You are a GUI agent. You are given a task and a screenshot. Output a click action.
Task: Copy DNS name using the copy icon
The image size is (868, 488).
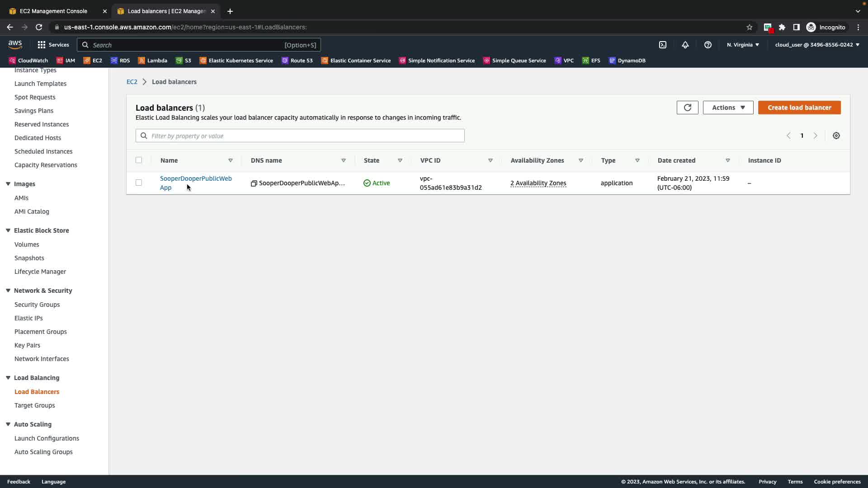click(x=254, y=183)
